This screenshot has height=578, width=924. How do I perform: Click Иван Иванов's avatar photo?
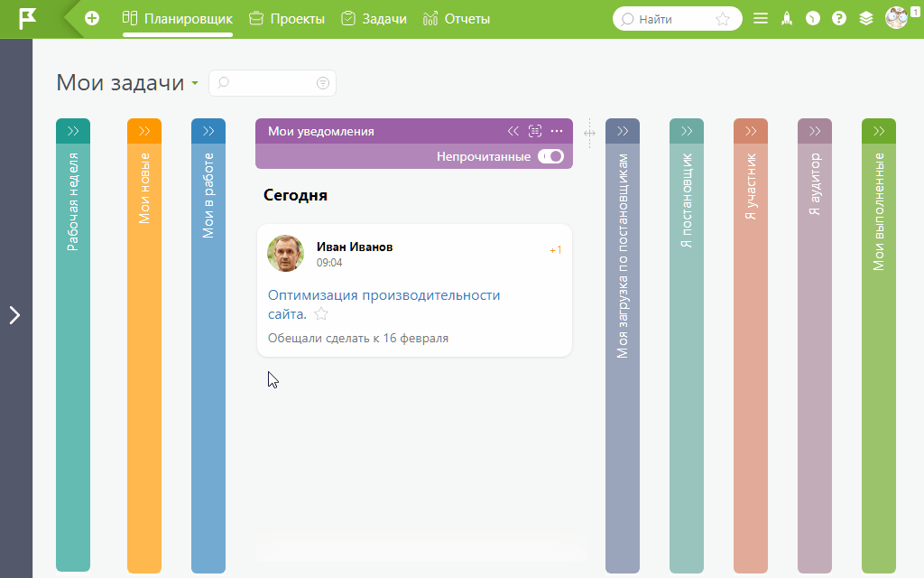pos(286,254)
